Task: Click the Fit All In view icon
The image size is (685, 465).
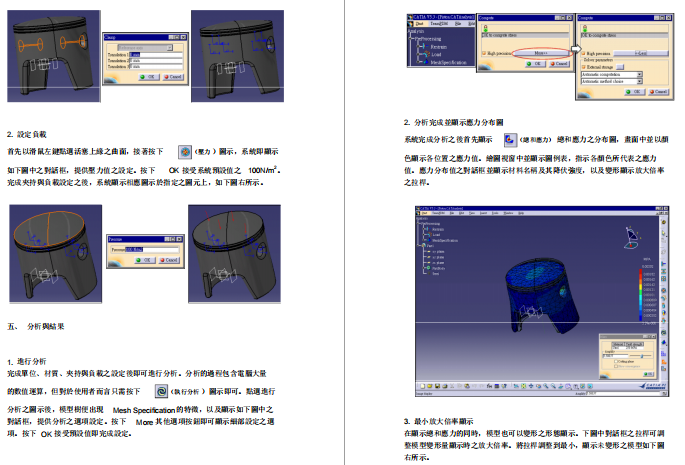Action: [x=524, y=386]
